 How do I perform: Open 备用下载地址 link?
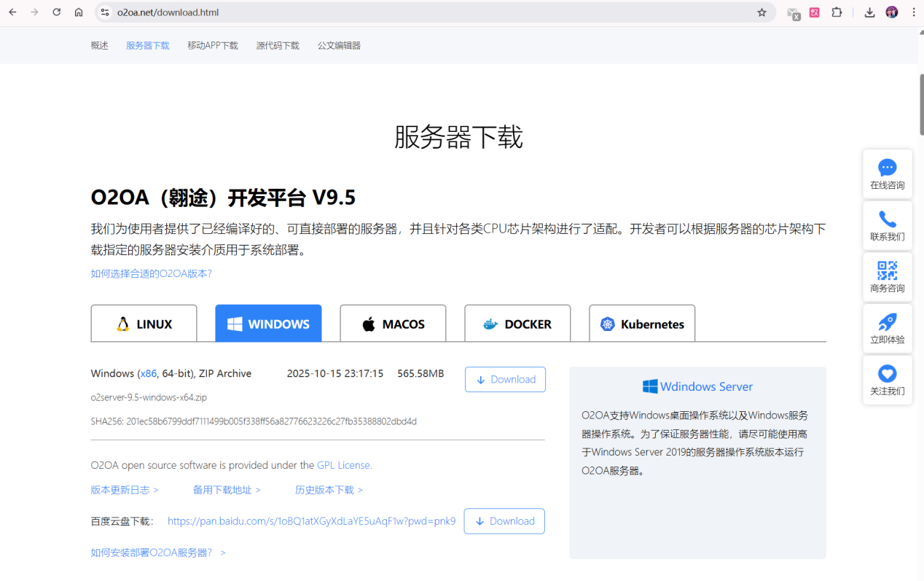[x=227, y=490]
